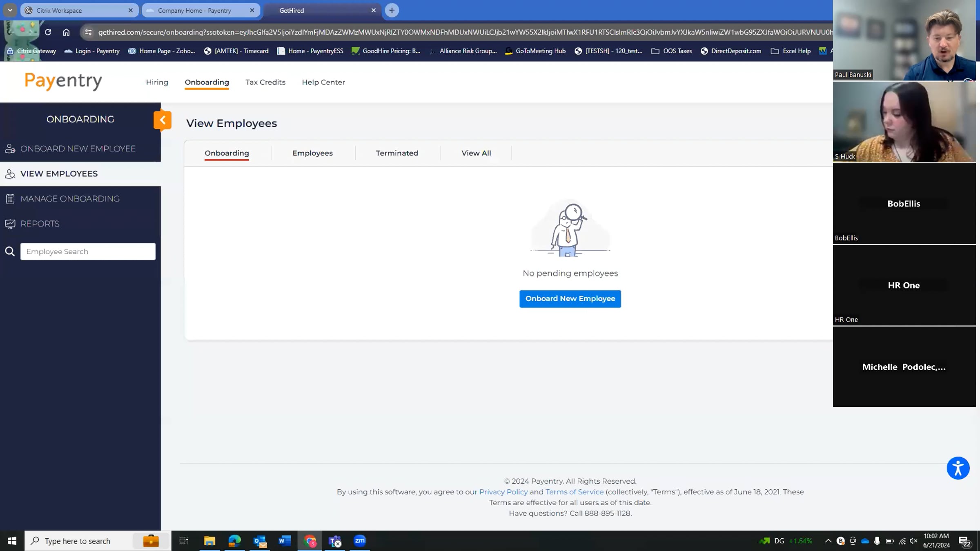
Task: Click the Manage Onboarding clipboard icon
Action: [x=10, y=199]
